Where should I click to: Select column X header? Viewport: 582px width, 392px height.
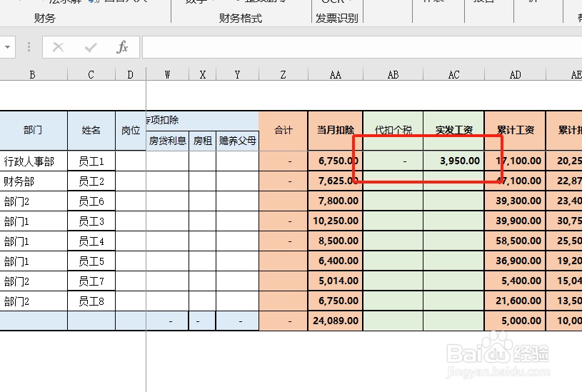pyautogui.click(x=202, y=74)
